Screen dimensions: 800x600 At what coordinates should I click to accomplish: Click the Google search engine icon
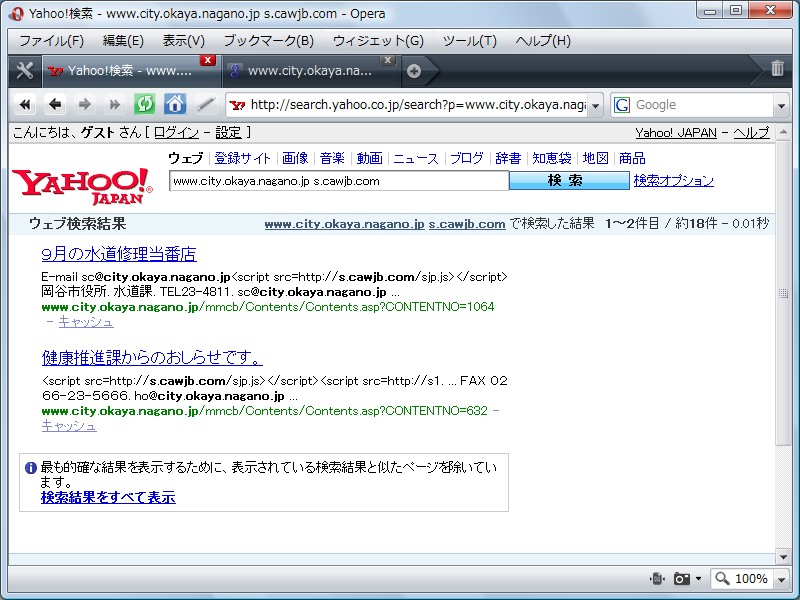click(621, 105)
